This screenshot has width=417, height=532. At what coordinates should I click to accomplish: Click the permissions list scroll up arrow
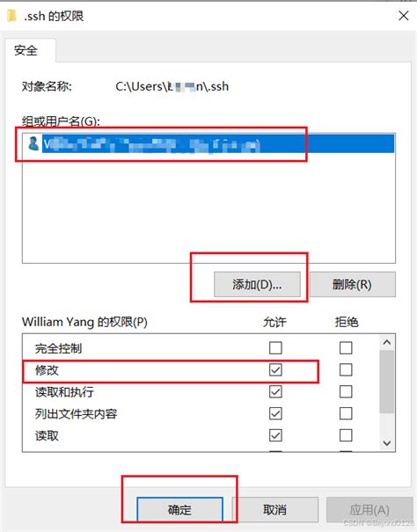click(x=387, y=342)
